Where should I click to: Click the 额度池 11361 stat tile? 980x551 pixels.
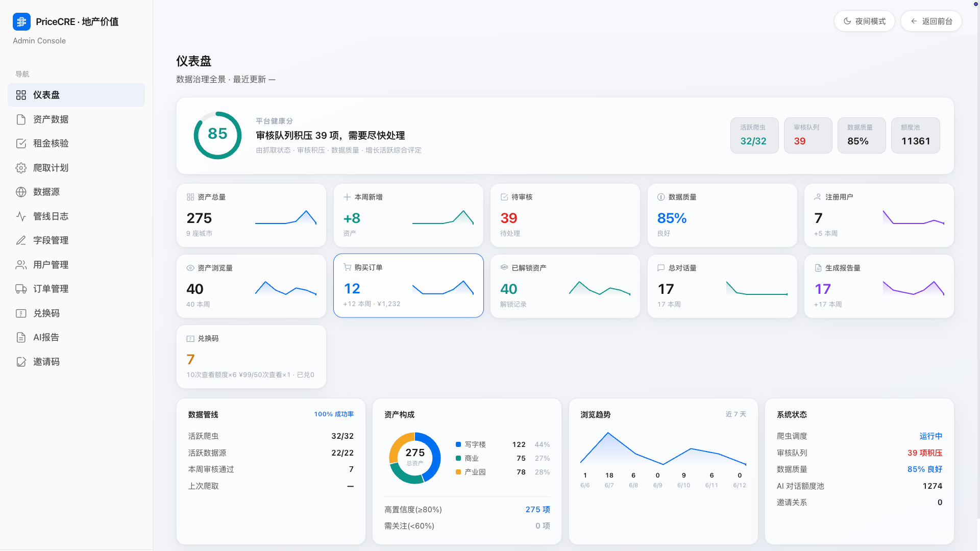916,135
